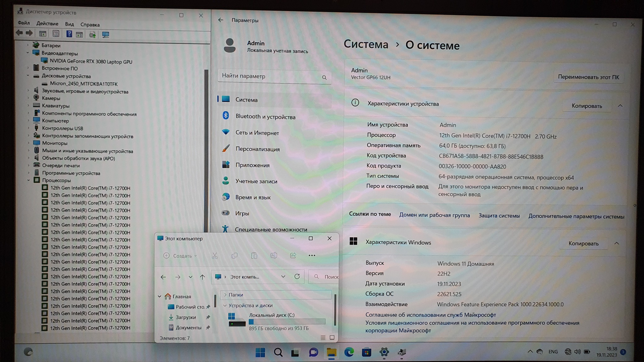The width and height of the screenshot is (644, 362).
Task: Open the Share icon in Explorer toolbar
Action: tap(293, 255)
